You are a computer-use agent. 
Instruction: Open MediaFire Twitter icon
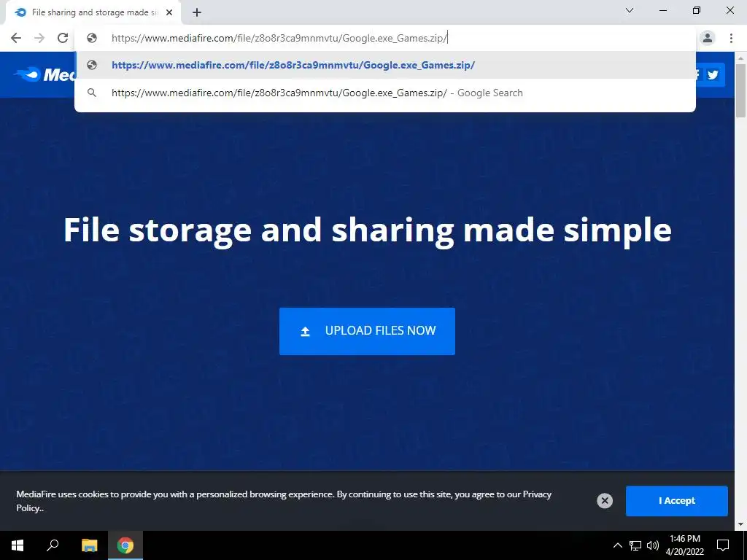click(x=713, y=75)
